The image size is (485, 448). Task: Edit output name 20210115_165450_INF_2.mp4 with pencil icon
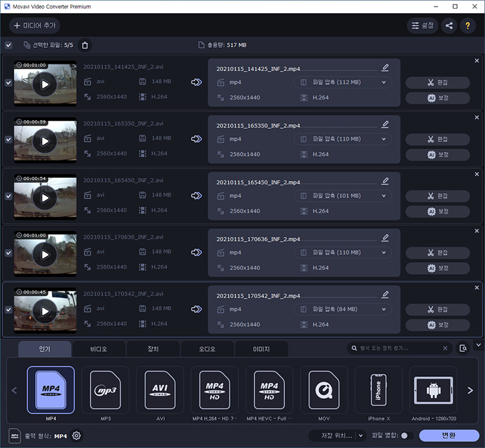385,181
